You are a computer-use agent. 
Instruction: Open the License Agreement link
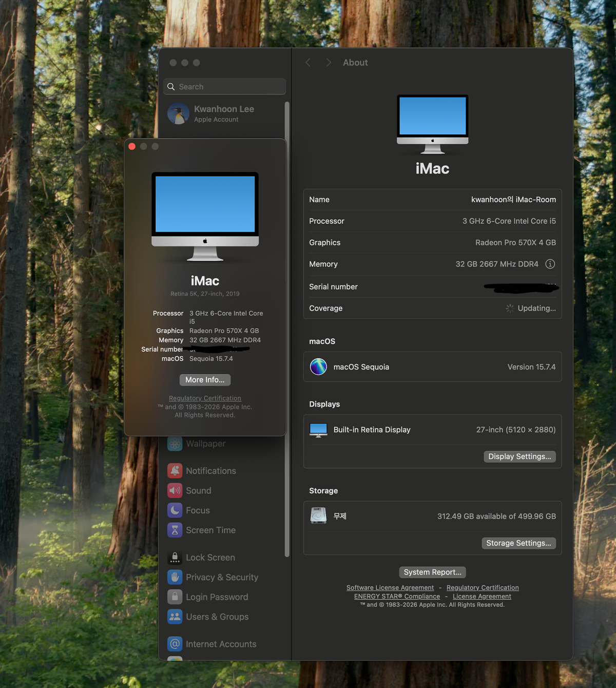pyautogui.click(x=482, y=596)
